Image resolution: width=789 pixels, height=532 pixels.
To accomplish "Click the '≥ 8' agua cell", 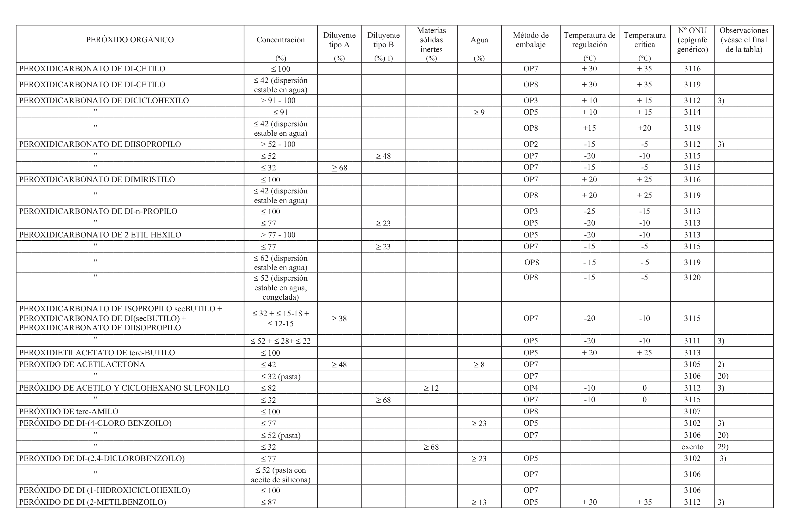I will point(479,365).
